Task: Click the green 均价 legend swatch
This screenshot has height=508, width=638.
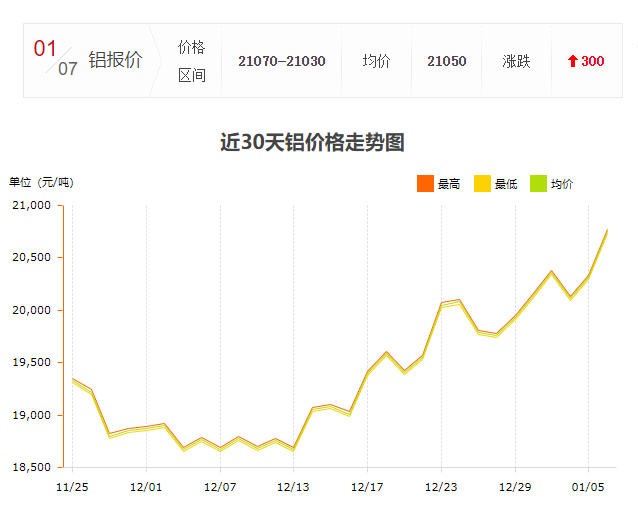Action: click(x=538, y=183)
